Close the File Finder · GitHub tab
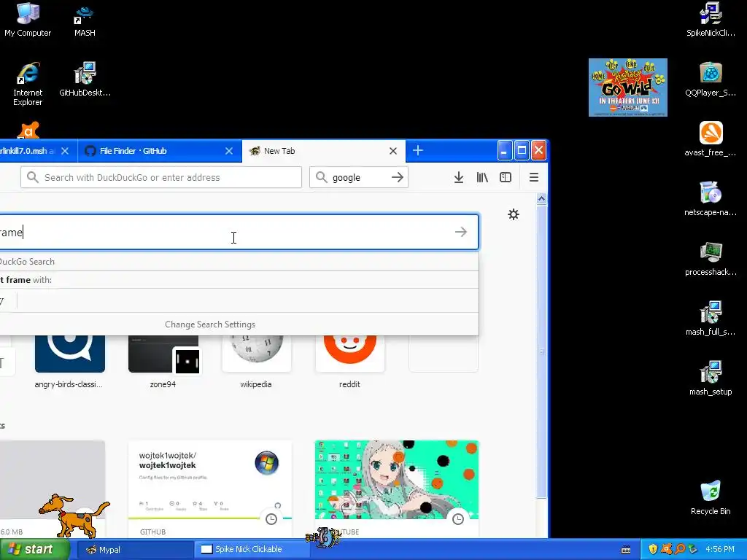 tap(228, 151)
